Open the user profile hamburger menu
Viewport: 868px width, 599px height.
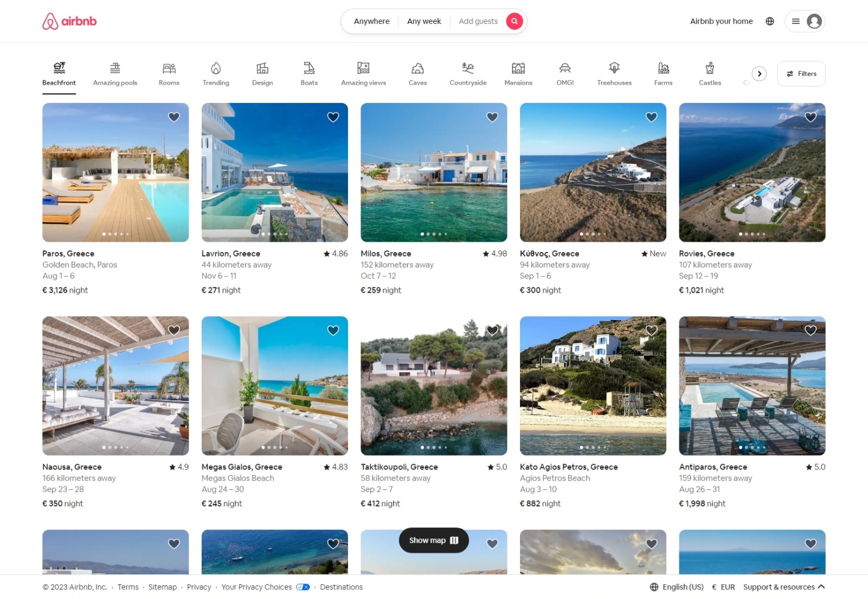click(x=805, y=21)
